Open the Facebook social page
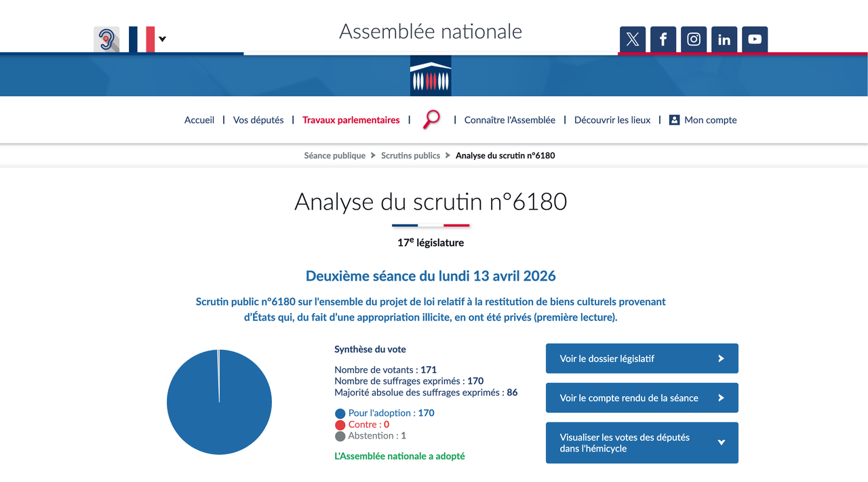Screen dimensions: 868x482 tap(663, 39)
